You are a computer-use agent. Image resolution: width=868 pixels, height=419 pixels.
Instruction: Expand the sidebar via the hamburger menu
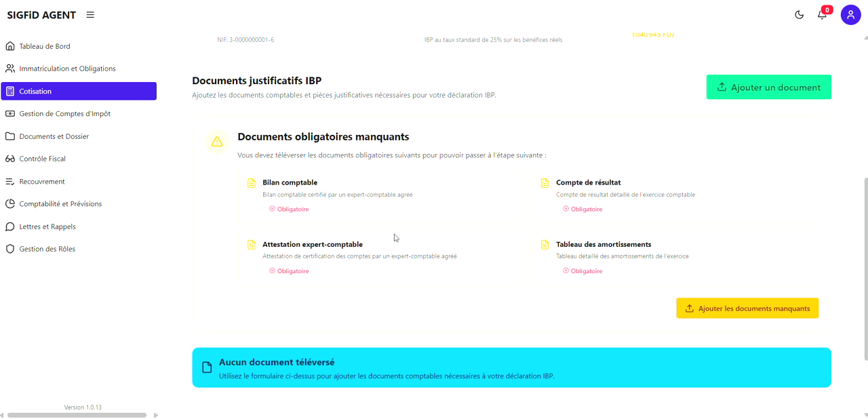[90, 14]
